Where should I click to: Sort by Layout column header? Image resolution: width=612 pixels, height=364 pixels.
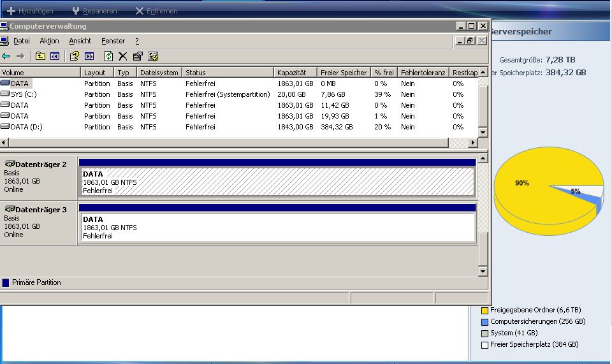97,73
